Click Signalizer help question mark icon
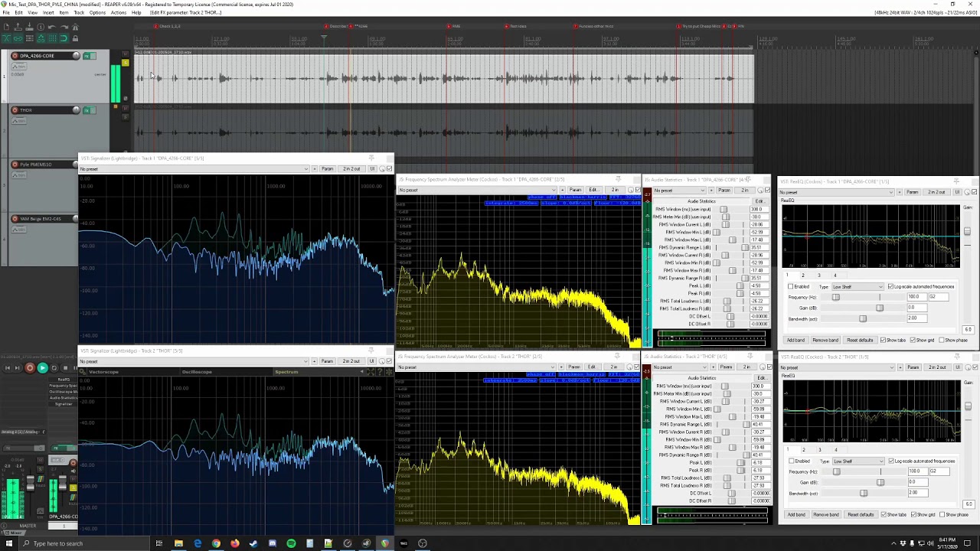This screenshot has height=551, width=980. click(381, 372)
